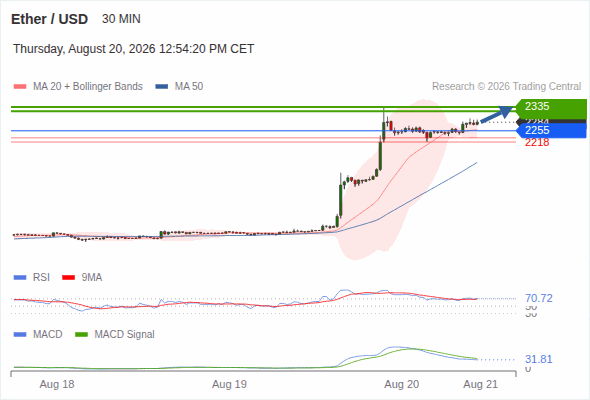Select the '9MA' legend label
590x400 pixels.
point(92,278)
